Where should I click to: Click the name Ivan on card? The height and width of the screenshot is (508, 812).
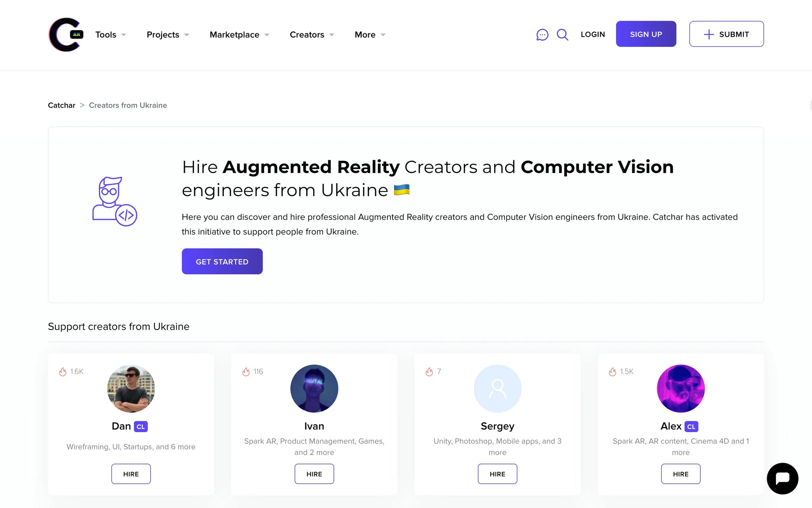tap(314, 426)
